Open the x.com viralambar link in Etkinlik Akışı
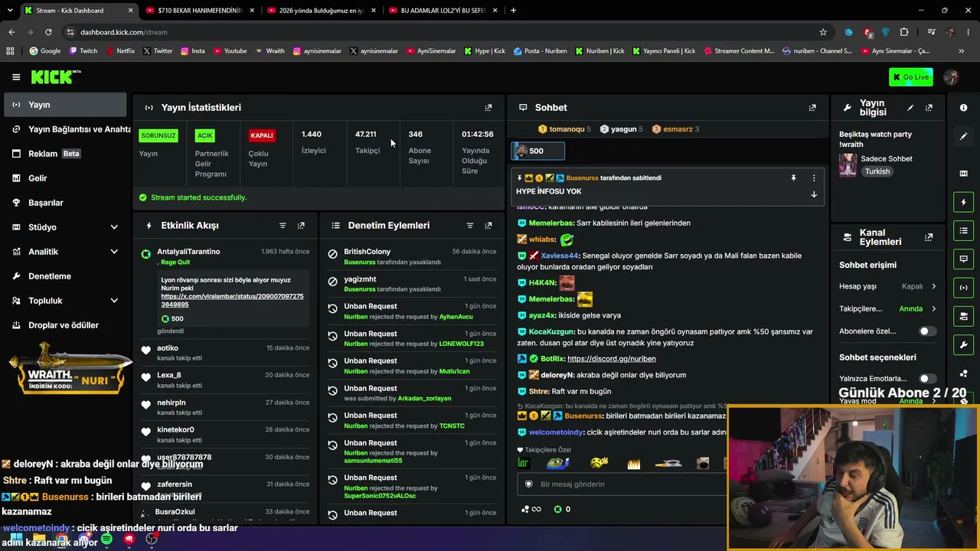This screenshot has height=551, width=980. coord(232,300)
